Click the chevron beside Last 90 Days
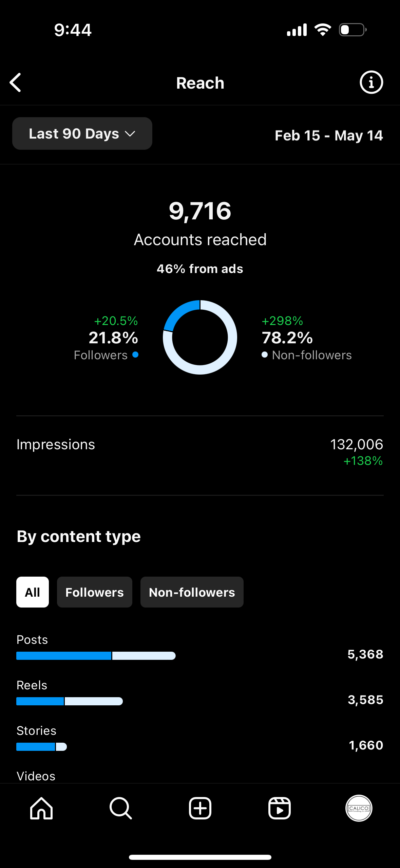400x868 pixels. click(130, 134)
